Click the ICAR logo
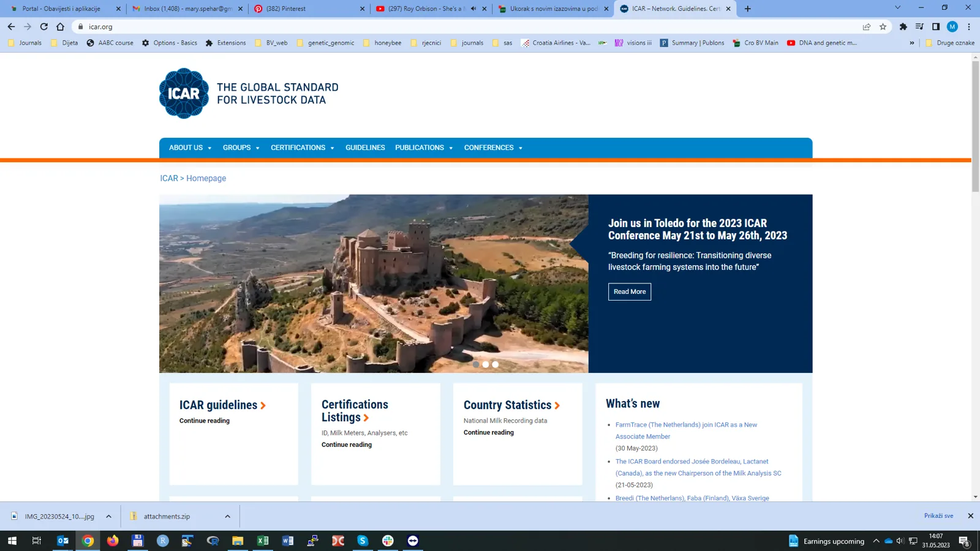The width and height of the screenshot is (980, 551). pyautogui.click(x=184, y=93)
